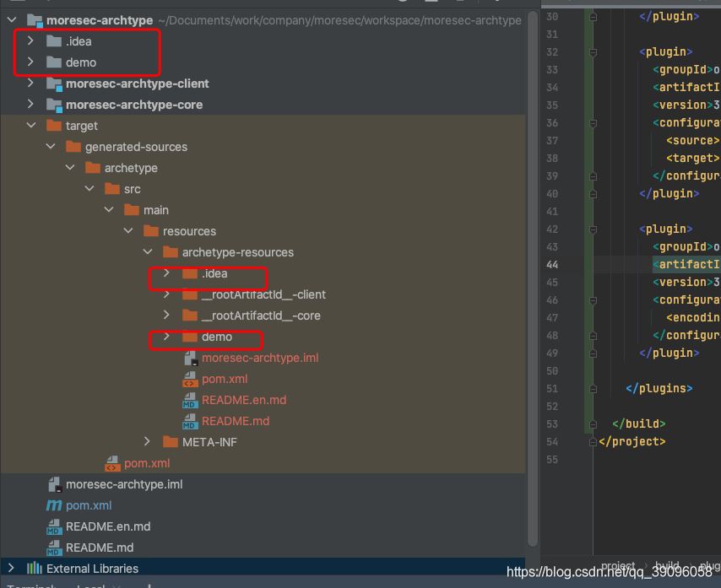
Task: Collapse the target folder
Action: 31,125
